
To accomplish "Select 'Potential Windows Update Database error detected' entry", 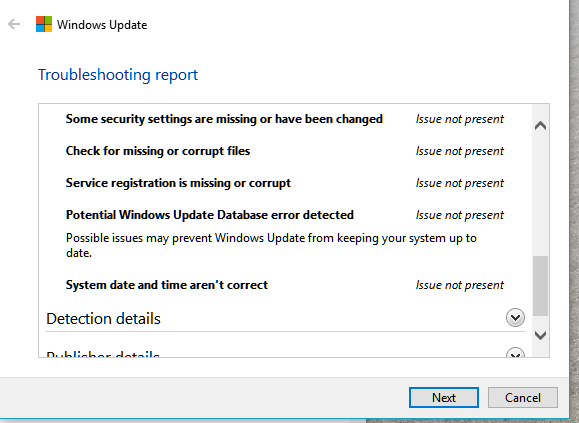I will [210, 215].
